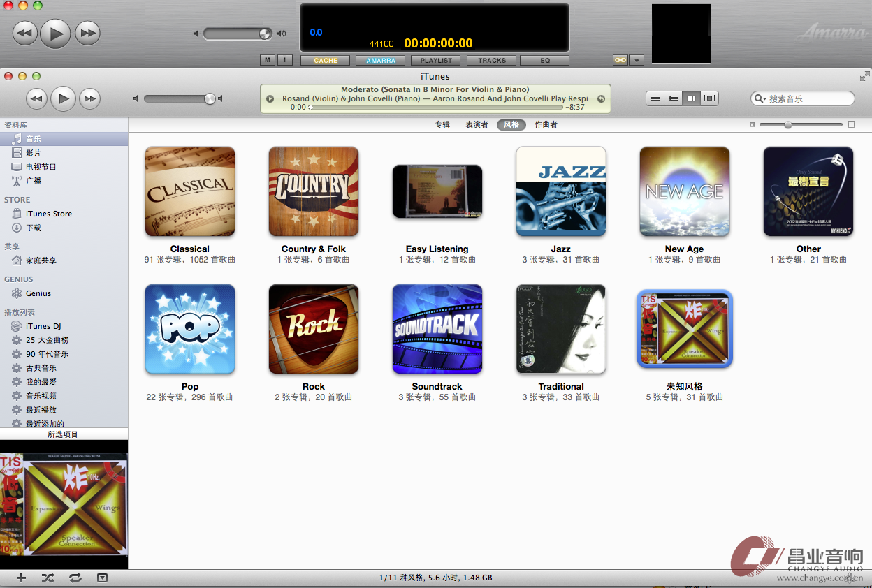
Task: Open the 所选项目 artwork selector
Action: click(x=64, y=434)
